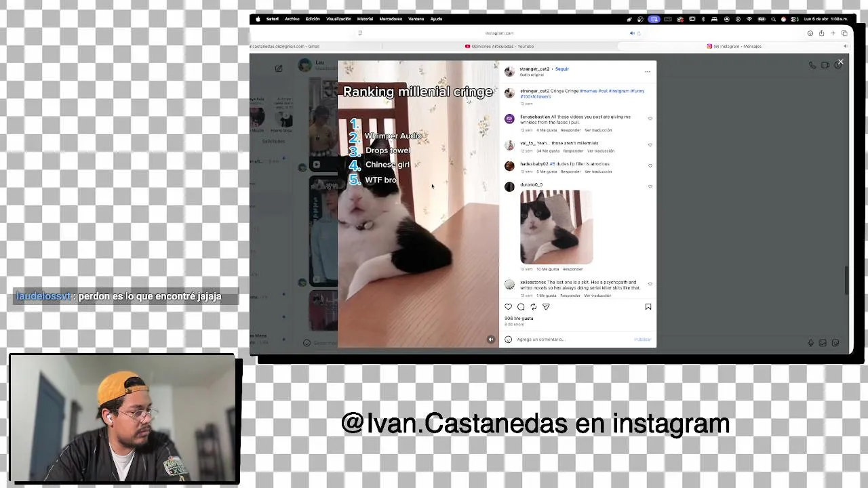Open a new Safari tab with the plus
This screenshot has width=868, height=488.
(833, 33)
